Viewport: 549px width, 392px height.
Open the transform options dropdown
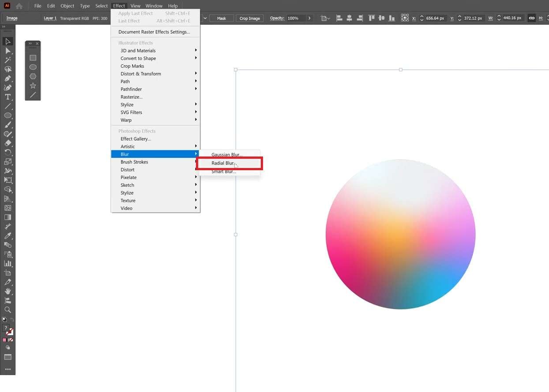[x=325, y=18]
